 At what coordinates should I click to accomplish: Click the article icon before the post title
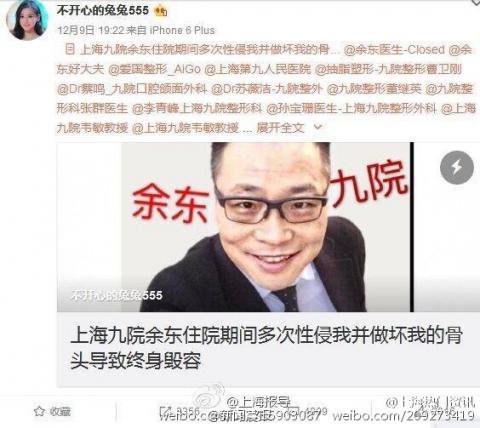click(x=70, y=50)
